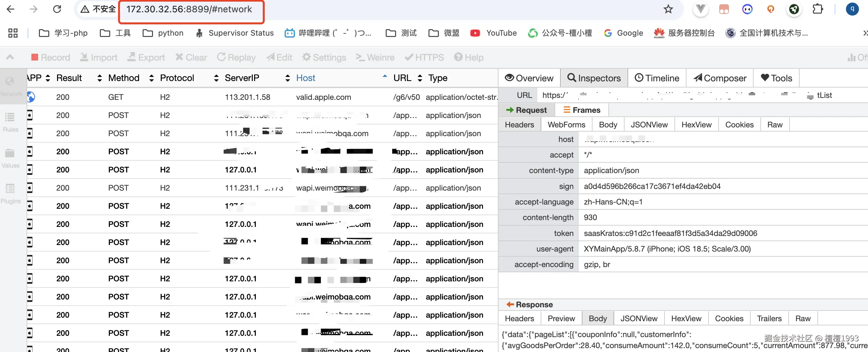Viewport: 868px width, 352px height.
Task: Click the red Record icon in toolbar
Action: click(35, 57)
